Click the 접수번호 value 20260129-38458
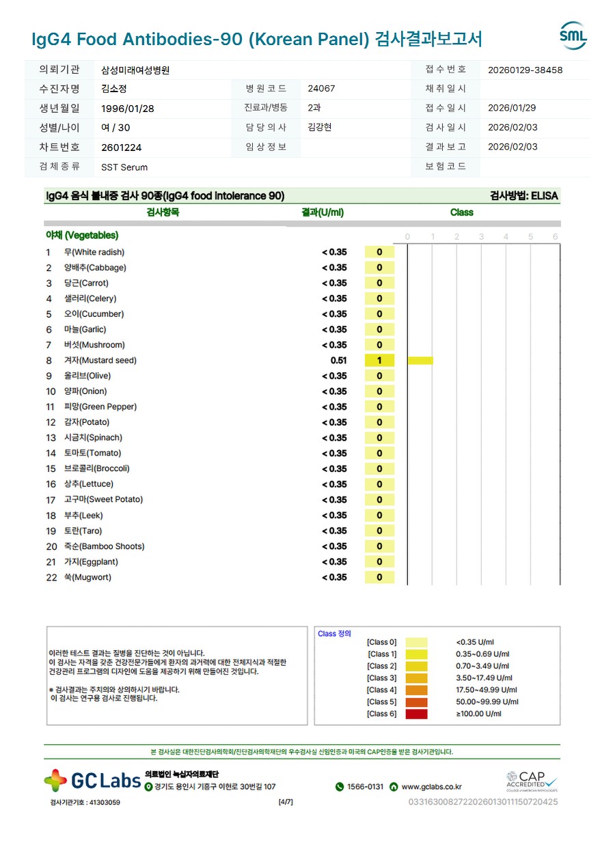This screenshot has height=868, width=615. tap(525, 70)
